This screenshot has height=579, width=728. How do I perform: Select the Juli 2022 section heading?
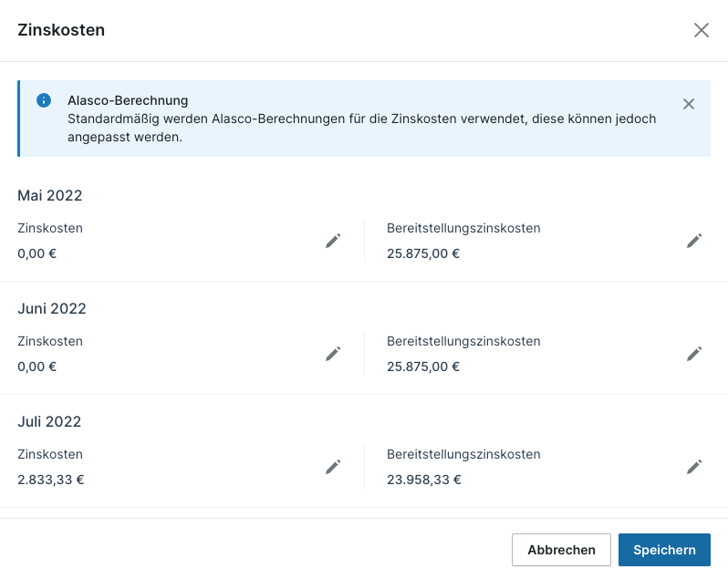point(49,421)
